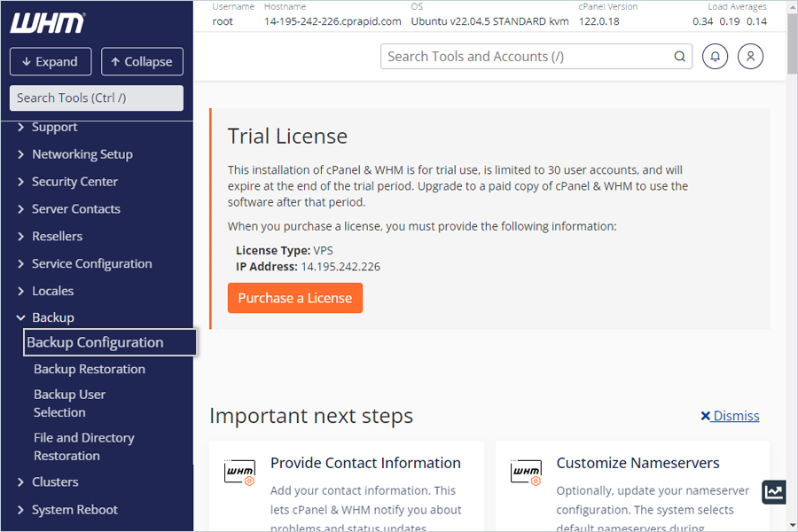The image size is (798, 532).
Task: Expand the Locales chevron
Action: pos(20,291)
